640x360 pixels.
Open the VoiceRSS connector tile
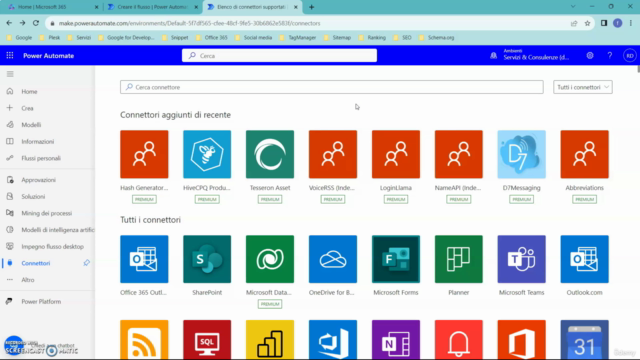[333, 154]
